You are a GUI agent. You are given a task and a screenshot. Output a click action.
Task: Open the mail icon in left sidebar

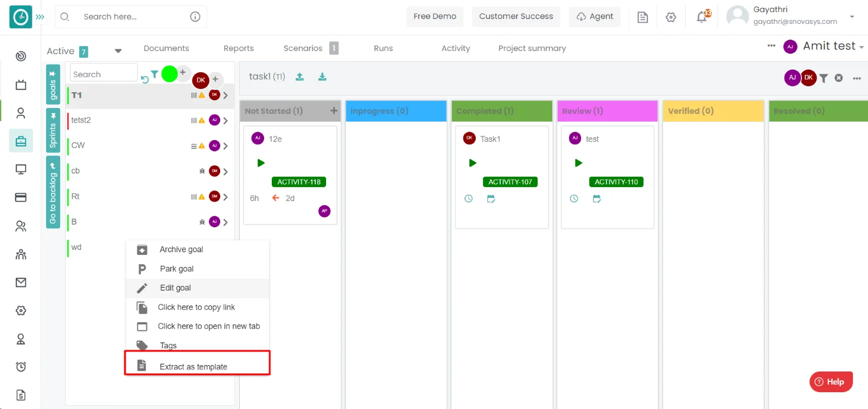coord(21,282)
